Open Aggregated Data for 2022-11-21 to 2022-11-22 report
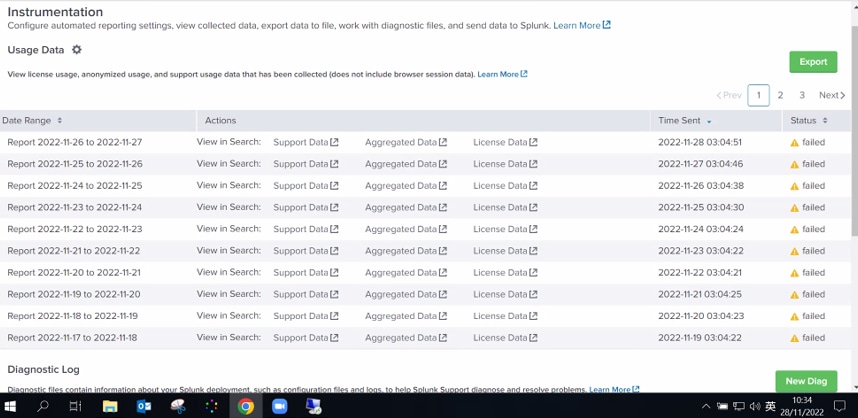 (406, 251)
